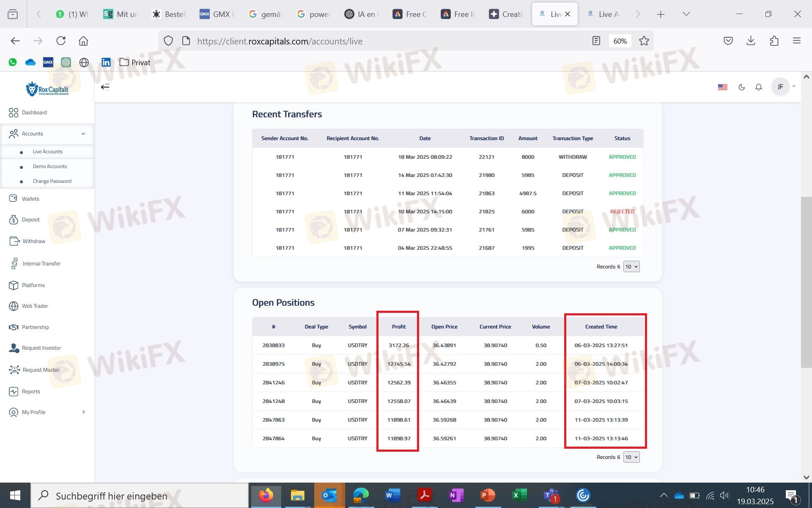Image resolution: width=812 pixels, height=508 pixels.
Task: Select the US flag language selector
Action: [x=722, y=87]
